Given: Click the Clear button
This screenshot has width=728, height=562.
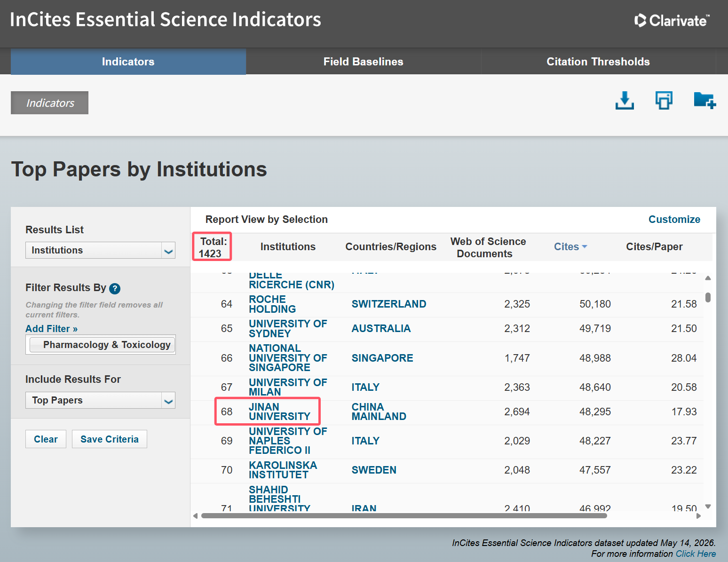Looking at the screenshot, I should point(46,439).
